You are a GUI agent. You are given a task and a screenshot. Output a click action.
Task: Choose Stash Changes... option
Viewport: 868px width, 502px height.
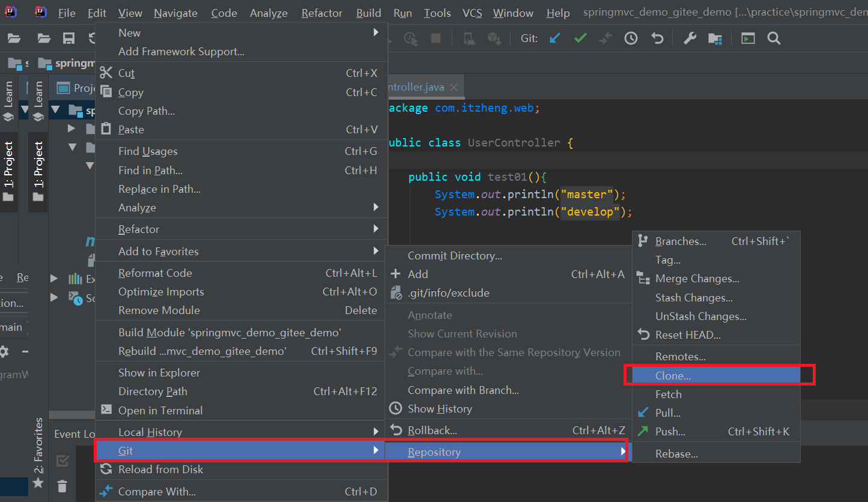716,297
